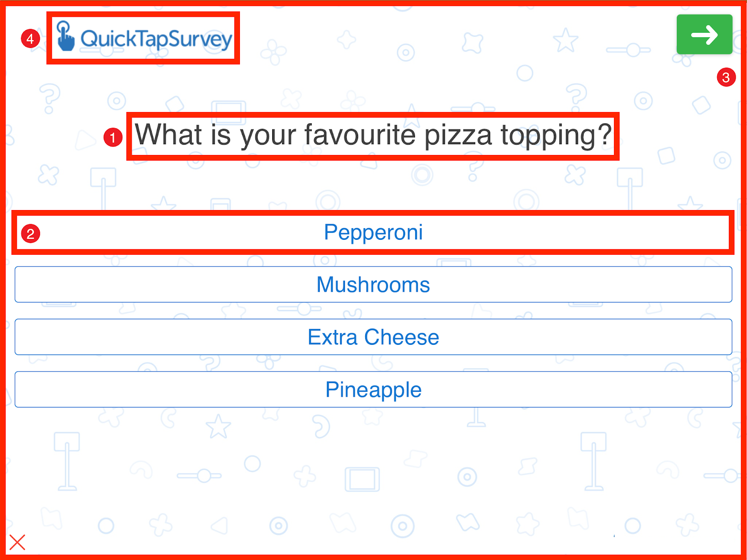Image resolution: width=747 pixels, height=560 pixels.
Task: Click the annotation circle labeled 3
Action: click(x=726, y=78)
